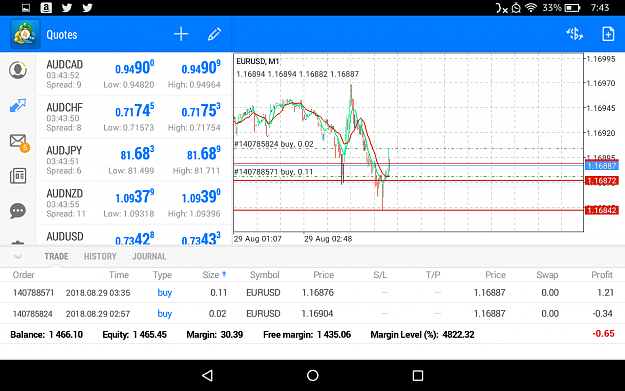
Task: Select order 140788571 row
Action: pyautogui.click(x=312, y=293)
